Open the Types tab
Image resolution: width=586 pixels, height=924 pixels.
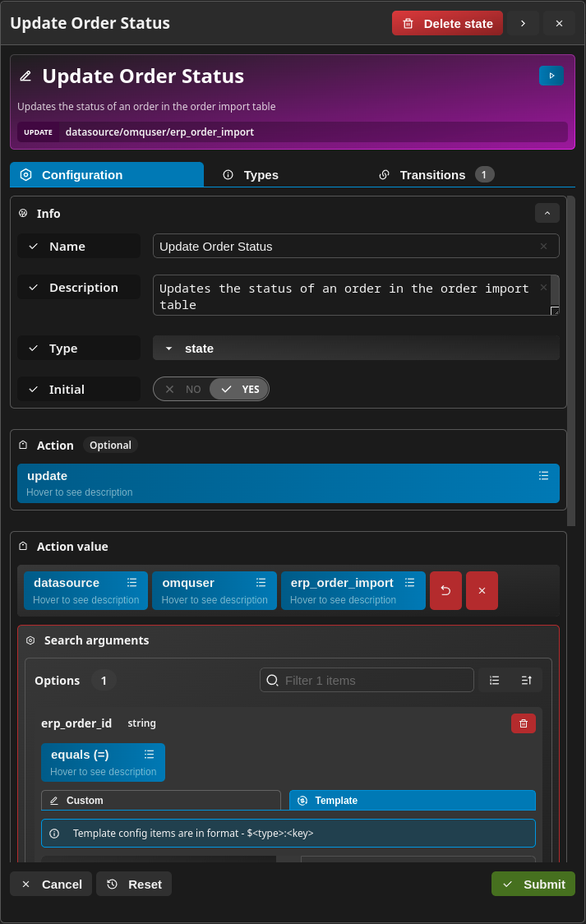(251, 174)
